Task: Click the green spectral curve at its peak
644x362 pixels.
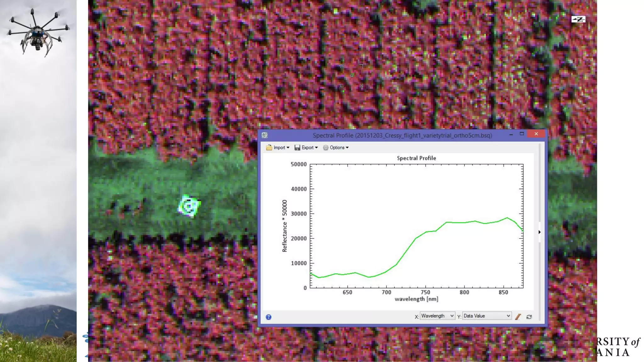Action: tap(507, 218)
